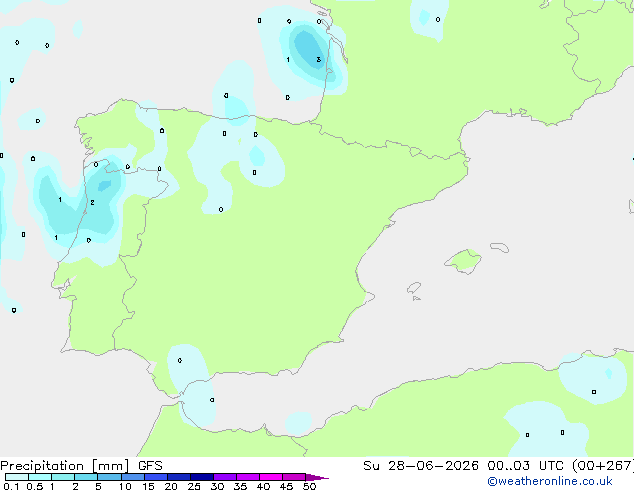Screen dimensions: 634x490
Task: Click the 25 mm dark blue legend swatch
Action: point(202,477)
